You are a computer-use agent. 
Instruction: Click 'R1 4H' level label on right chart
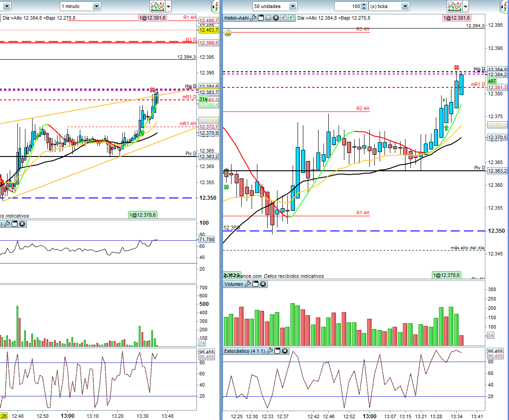[x=363, y=213]
